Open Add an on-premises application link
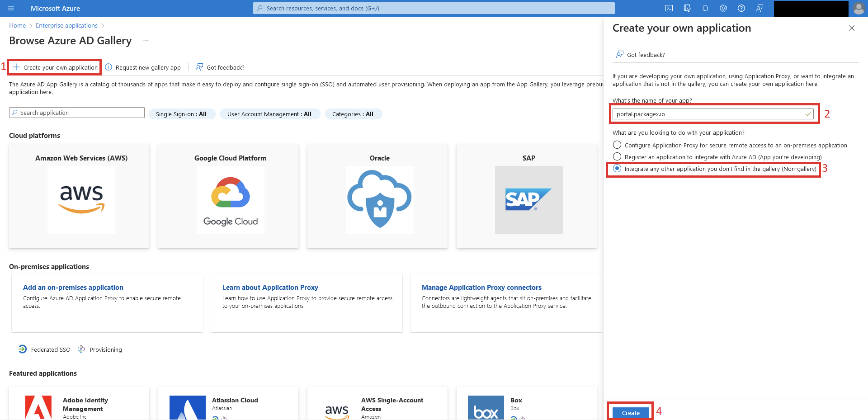 click(73, 288)
